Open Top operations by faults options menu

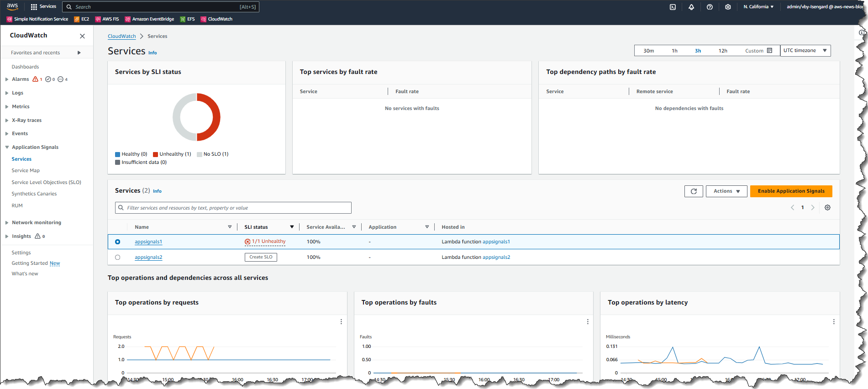(588, 322)
